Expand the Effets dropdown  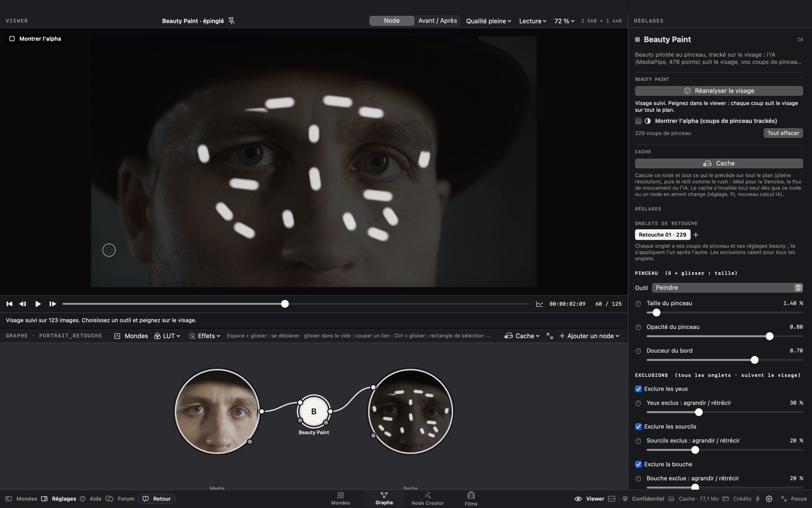205,336
